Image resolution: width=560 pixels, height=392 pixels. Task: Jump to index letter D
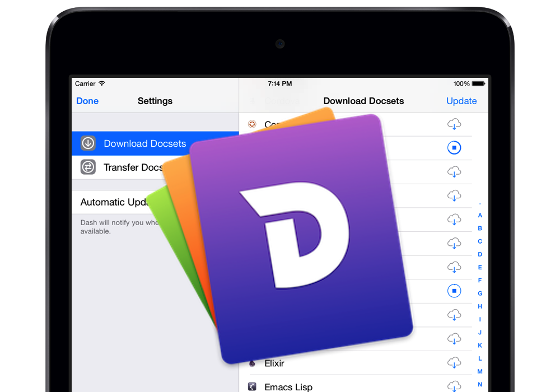(x=480, y=254)
